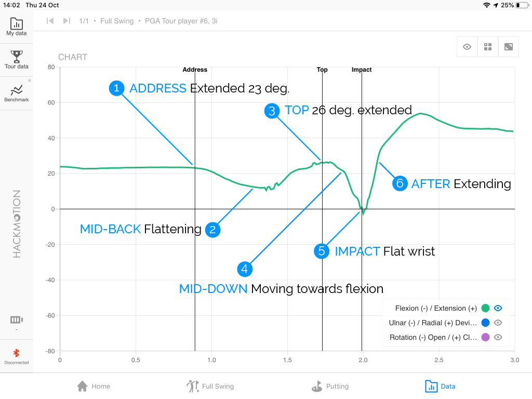Click the Bluetooth Disconnected icon
This screenshot has width=532, height=399.
click(16, 353)
